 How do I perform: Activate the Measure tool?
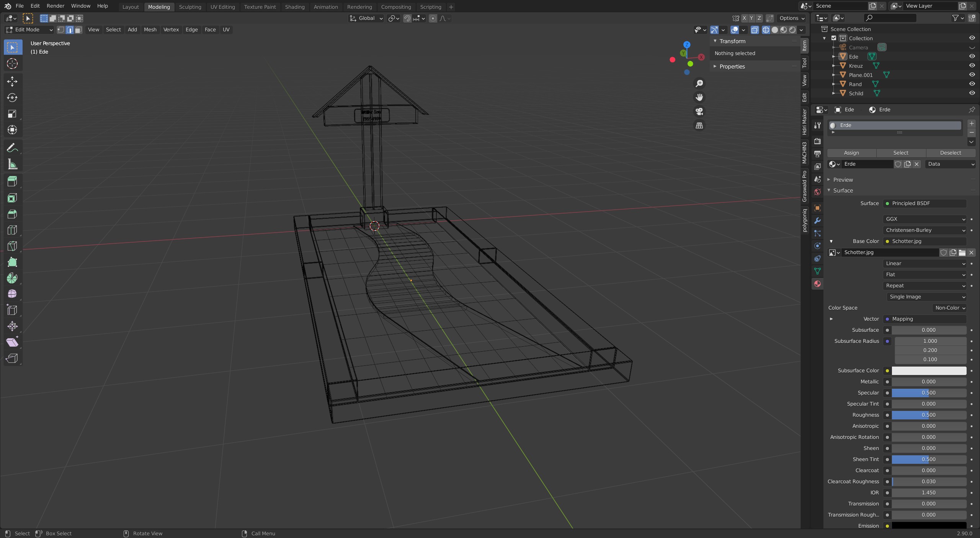coord(12,165)
